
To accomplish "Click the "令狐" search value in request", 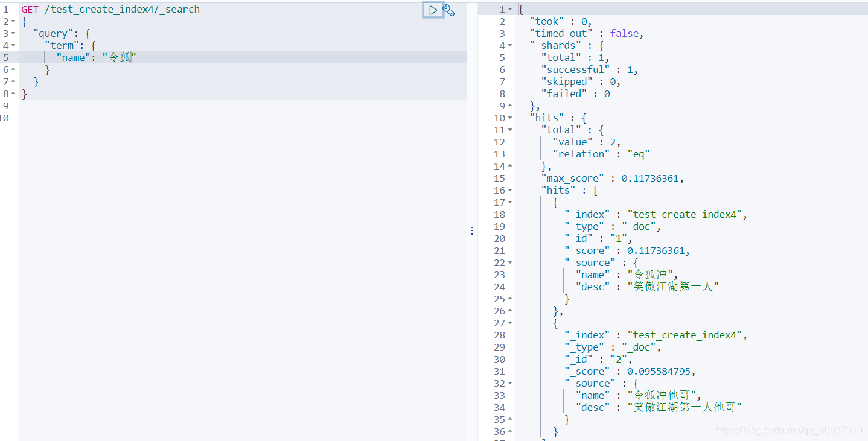I will [120, 58].
